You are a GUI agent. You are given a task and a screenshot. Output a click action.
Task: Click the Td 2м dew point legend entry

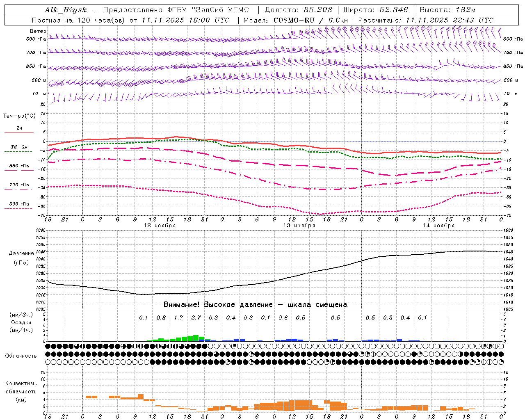(19, 147)
